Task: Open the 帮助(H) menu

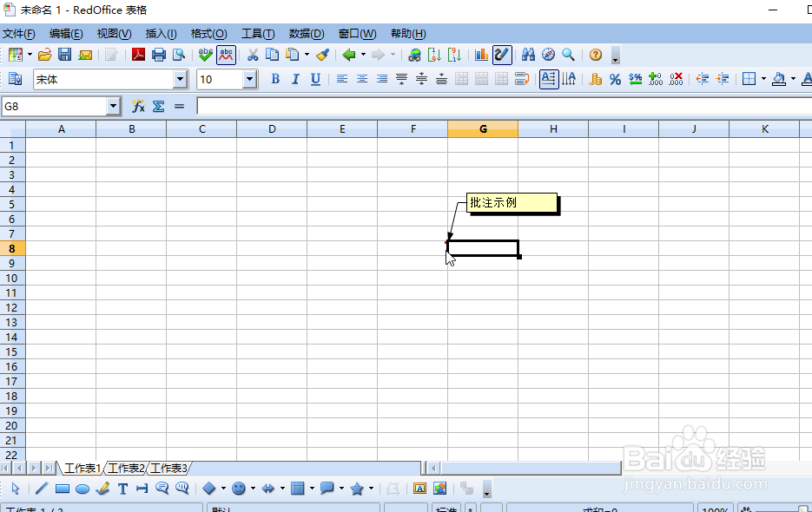Action: pos(408,34)
